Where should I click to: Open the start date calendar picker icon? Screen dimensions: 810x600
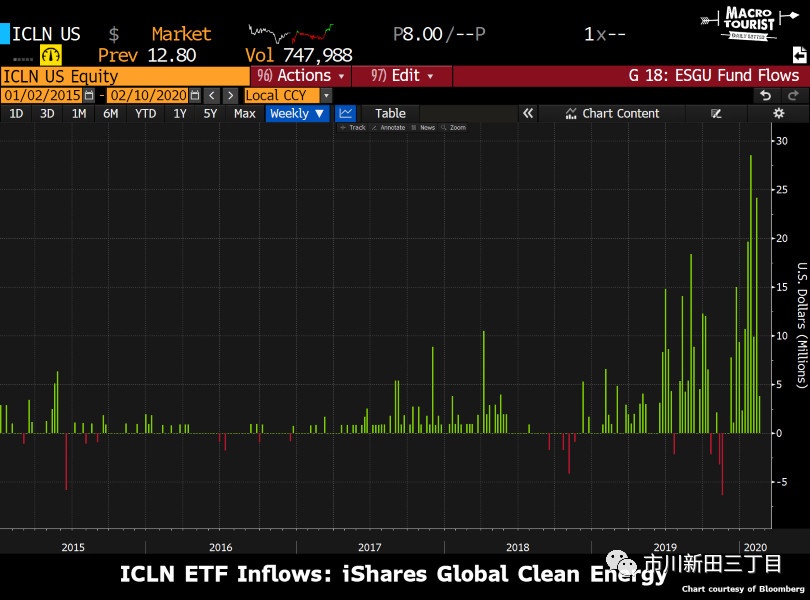[89, 95]
